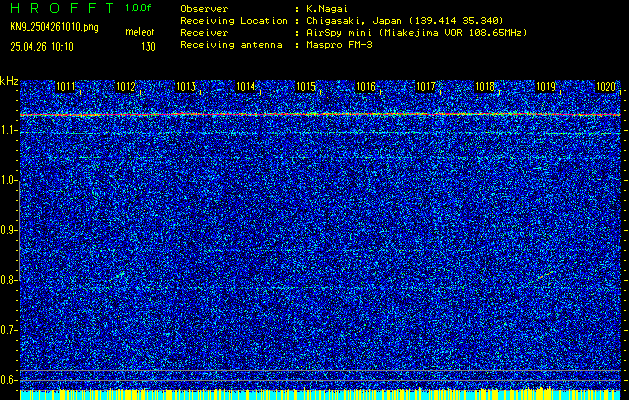Click the 1013 time marker

pyautogui.click(x=186, y=87)
